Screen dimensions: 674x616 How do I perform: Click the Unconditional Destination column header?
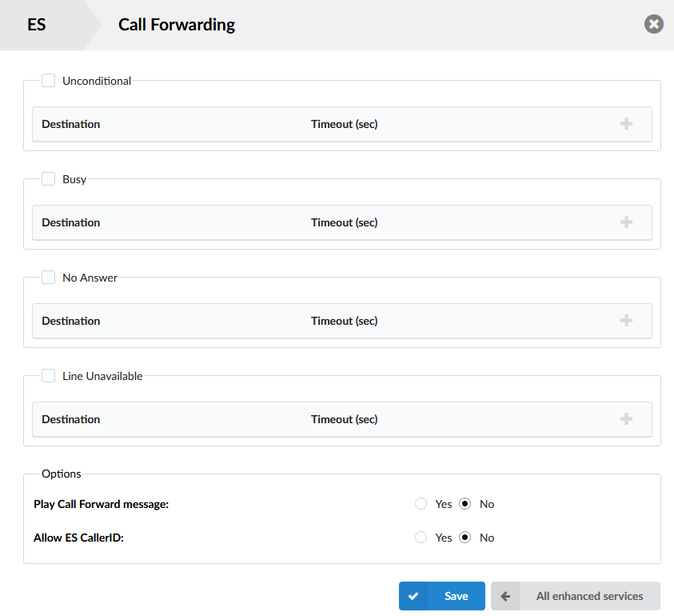(x=71, y=124)
